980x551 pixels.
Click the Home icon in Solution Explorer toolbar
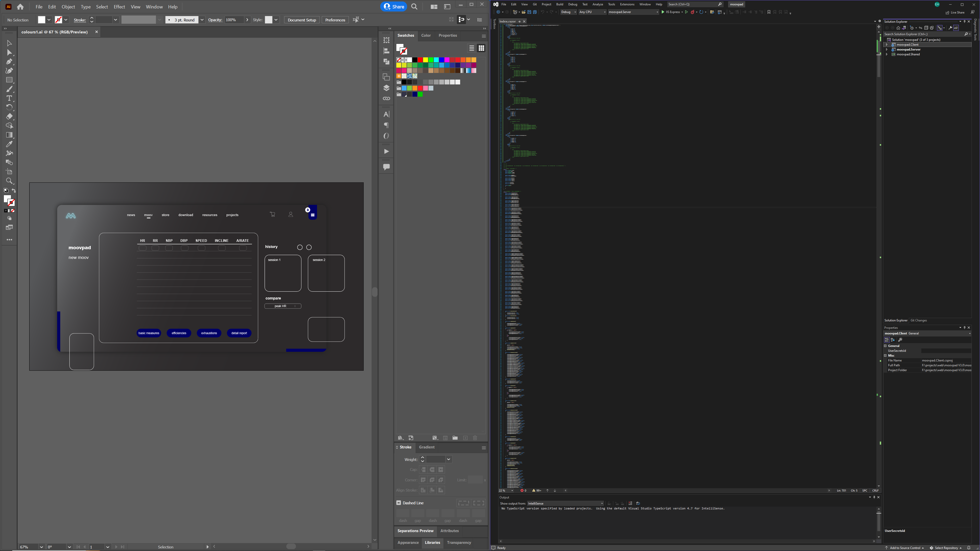[x=898, y=28]
